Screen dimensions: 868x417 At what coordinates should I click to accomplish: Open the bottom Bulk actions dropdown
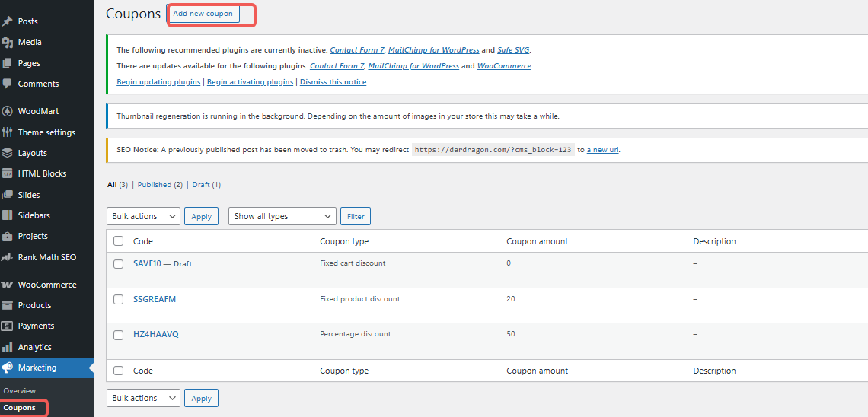(x=143, y=398)
